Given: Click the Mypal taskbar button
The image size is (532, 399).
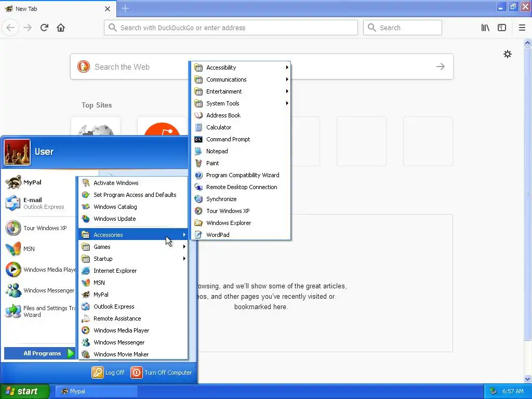Looking at the screenshot, I should point(96,391).
